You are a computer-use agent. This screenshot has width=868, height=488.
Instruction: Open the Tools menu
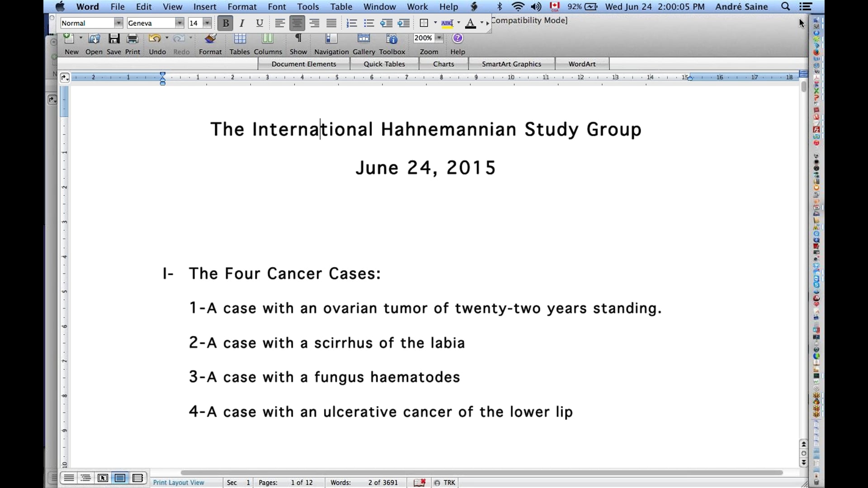coord(308,6)
